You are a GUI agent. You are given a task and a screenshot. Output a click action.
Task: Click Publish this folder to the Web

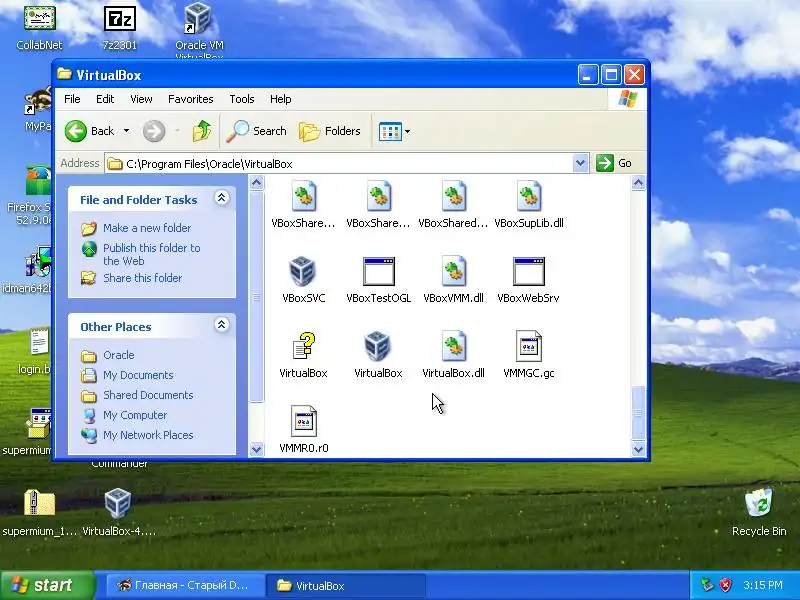[x=152, y=254]
